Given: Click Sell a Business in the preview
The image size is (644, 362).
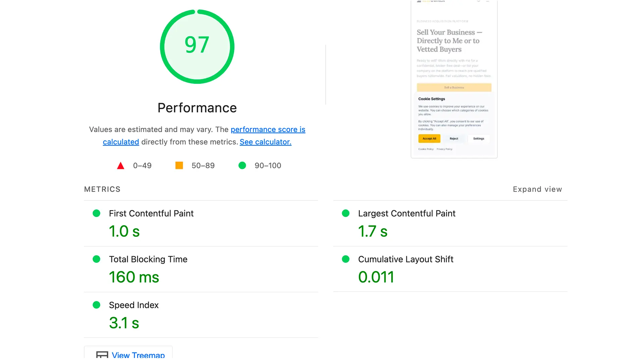Looking at the screenshot, I should (454, 87).
